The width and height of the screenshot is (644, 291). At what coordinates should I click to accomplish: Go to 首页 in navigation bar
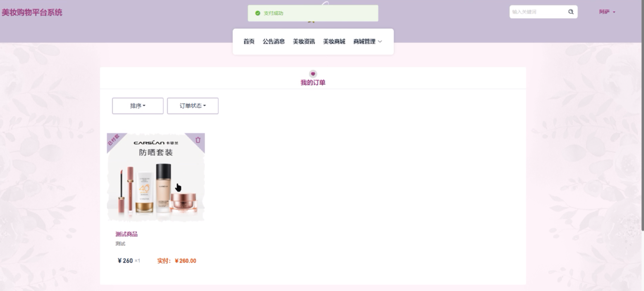(x=249, y=41)
